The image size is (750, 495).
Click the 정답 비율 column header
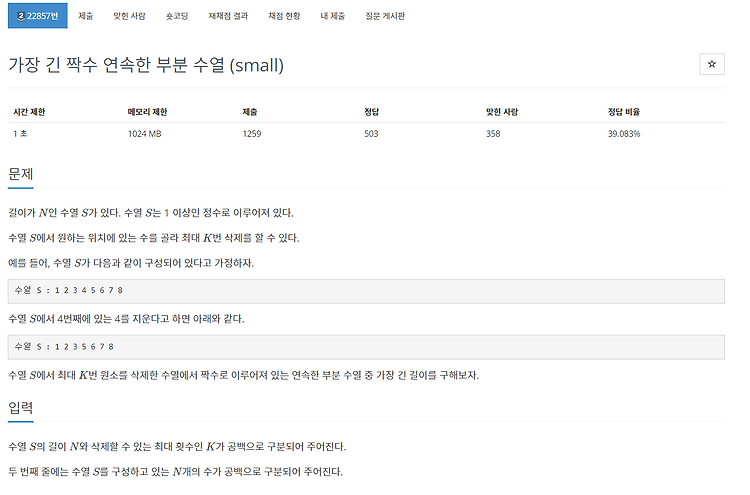click(x=624, y=112)
